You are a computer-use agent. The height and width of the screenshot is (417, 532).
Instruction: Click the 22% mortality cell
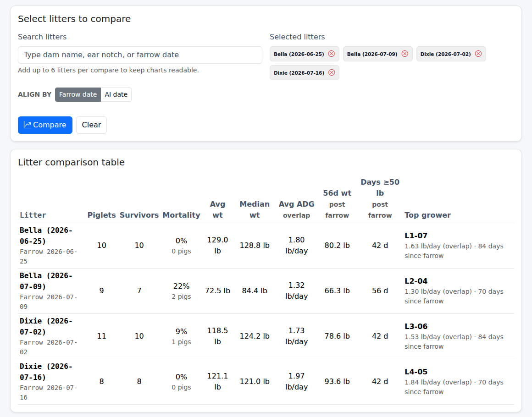[181, 291]
